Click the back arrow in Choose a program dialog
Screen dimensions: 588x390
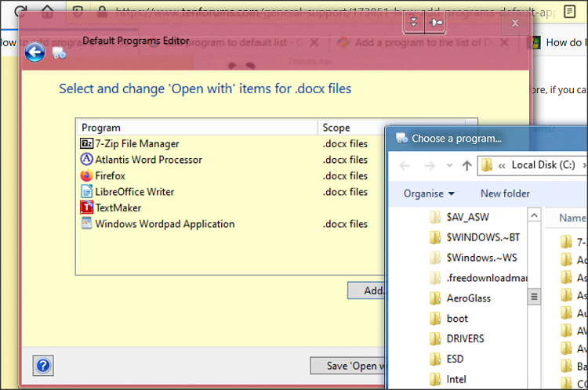tap(405, 165)
